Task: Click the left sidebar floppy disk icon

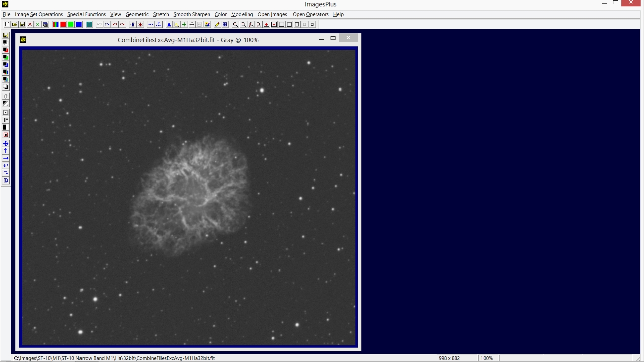Action: point(6,35)
